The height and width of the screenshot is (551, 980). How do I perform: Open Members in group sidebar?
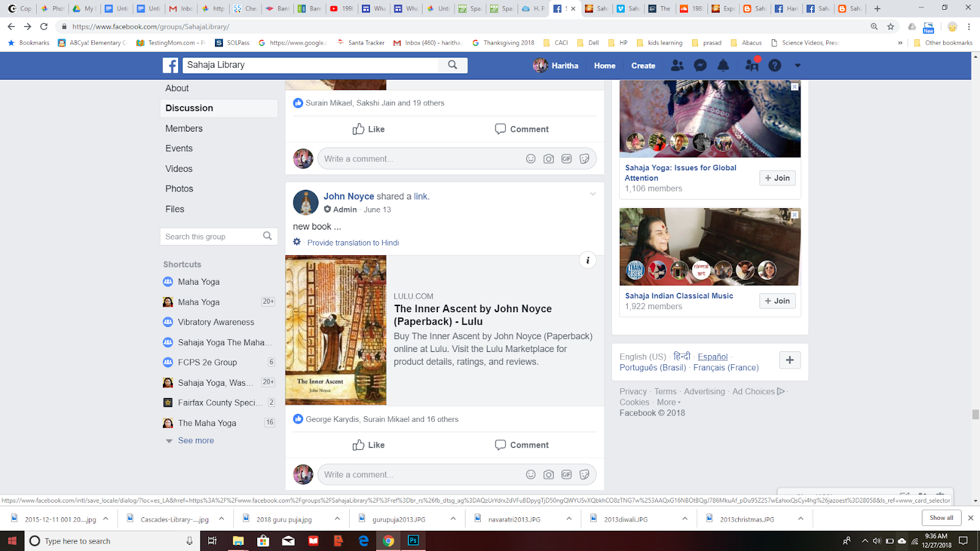[x=184, y=129]
